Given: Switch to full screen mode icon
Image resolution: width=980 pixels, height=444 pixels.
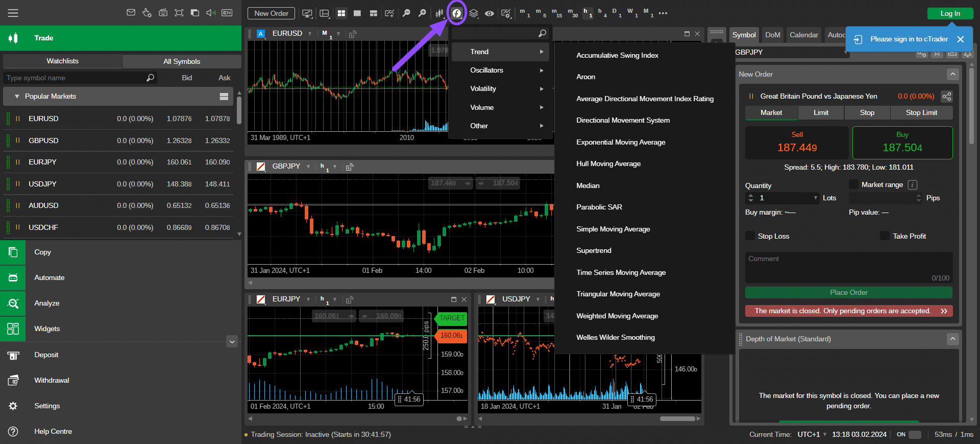Looking at the screenshot, I should pyautogui.click(x=179, y=13).
